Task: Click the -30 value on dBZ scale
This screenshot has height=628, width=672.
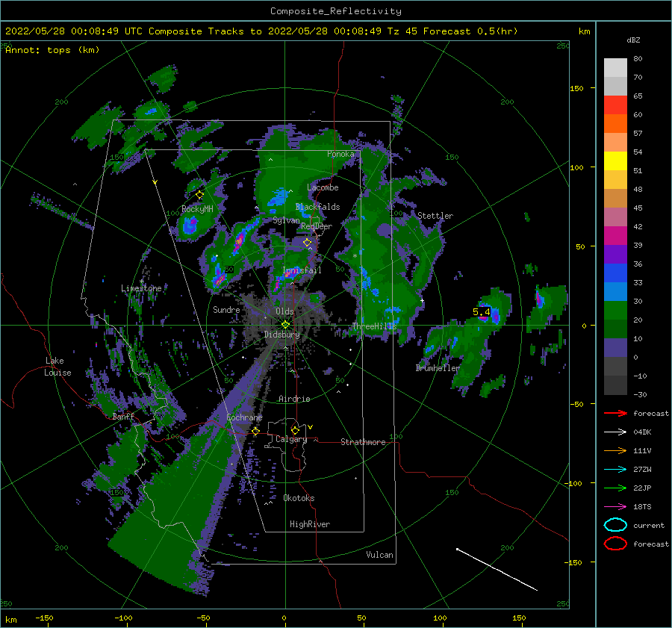Action: (x=640, y=394)
